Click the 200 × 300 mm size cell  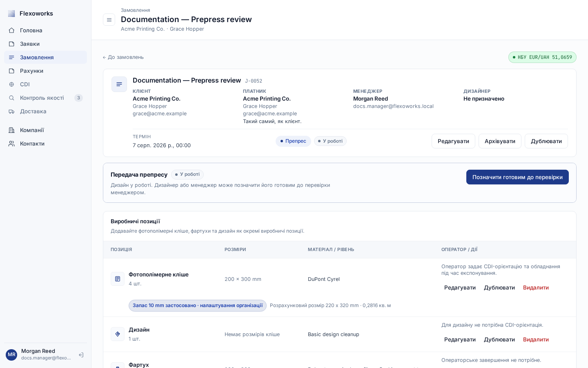click(x=243, y=279)
